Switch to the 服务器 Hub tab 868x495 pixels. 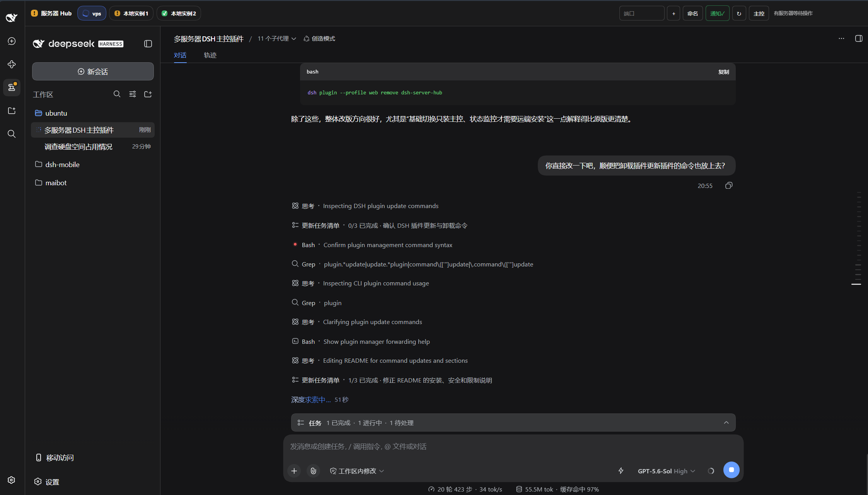tap(51, 13)
